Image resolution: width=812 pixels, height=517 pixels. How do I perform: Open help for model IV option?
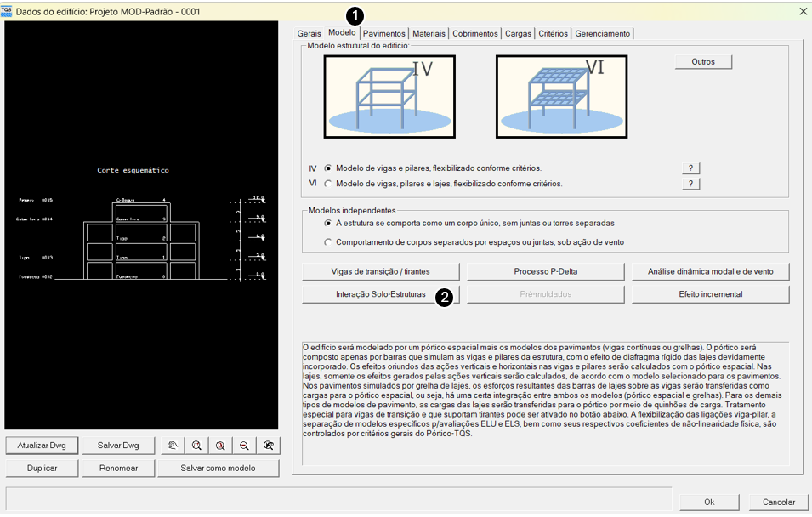pyautogui.click(x=690, y=168)
